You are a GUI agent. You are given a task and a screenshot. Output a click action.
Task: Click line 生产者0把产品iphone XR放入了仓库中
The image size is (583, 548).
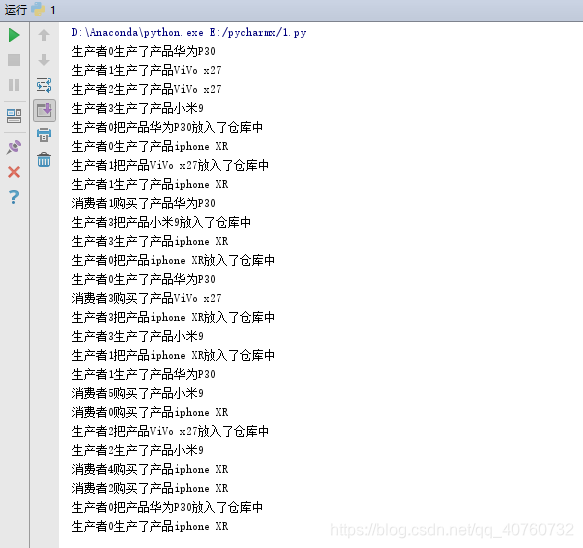(173, 260)
